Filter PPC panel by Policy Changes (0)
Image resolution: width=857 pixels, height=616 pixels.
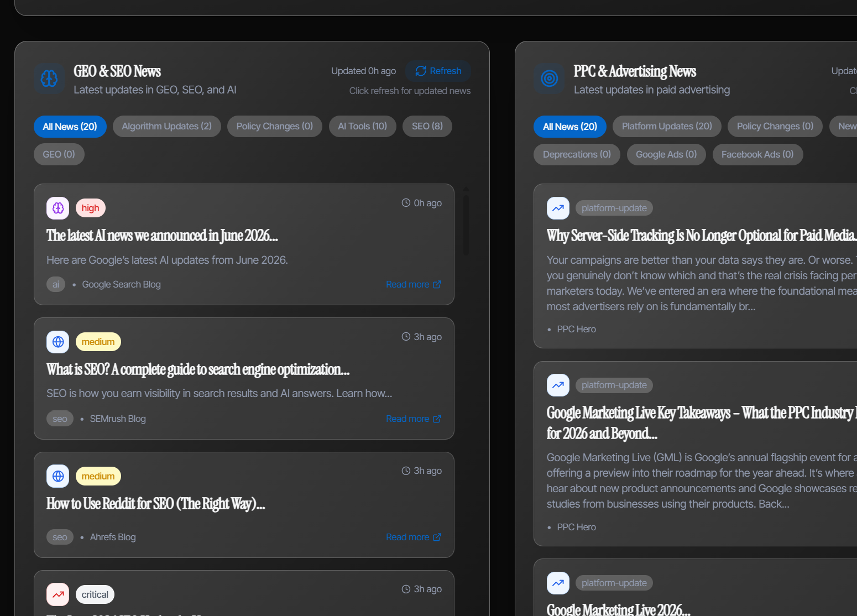[x=775, y=126]
